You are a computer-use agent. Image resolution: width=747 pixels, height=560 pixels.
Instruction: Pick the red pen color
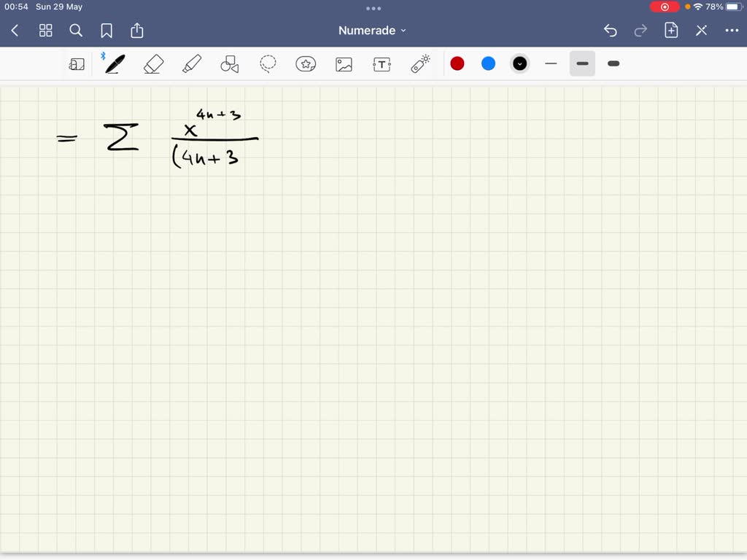[457, 64]
